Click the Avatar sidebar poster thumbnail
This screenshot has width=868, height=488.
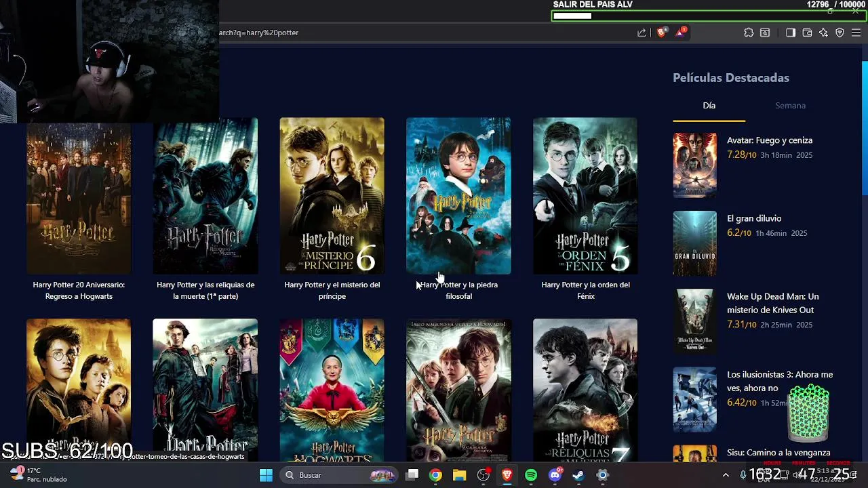694,165
